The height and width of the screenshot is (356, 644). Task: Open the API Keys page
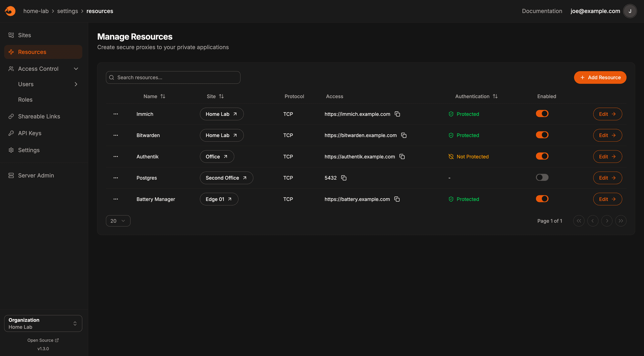[30, 133]
